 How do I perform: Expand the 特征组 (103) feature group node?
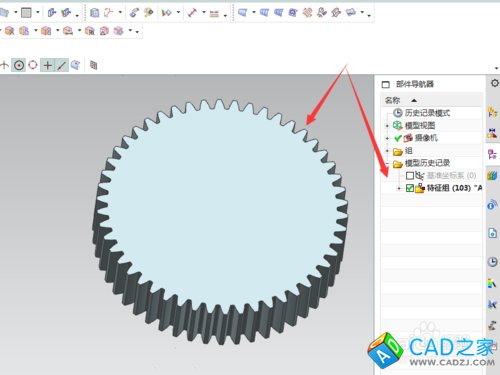tap(399, 188)
